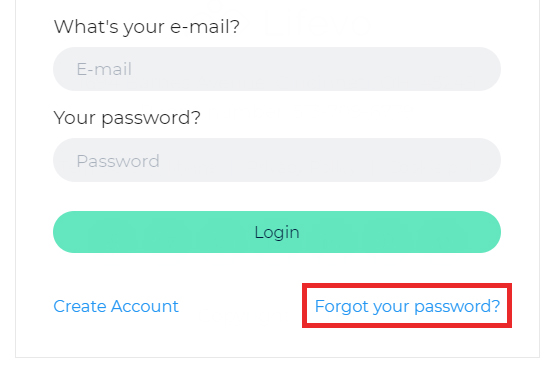Place cursor in the password box
The width and height of the screenshot is (556, 371).
pyautogui.click(x=277, y=160)
